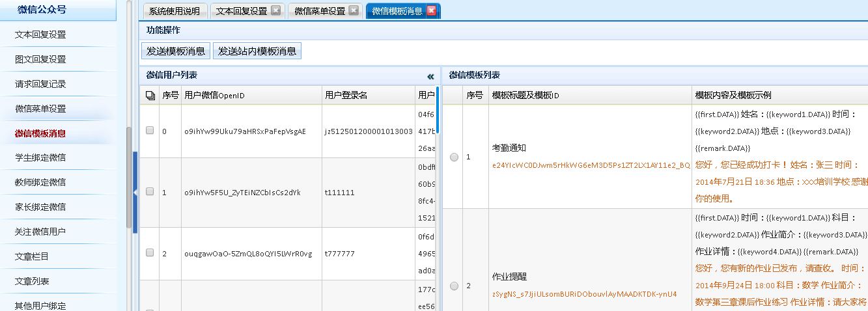Close the 微信模板消息 tab
This screenshot has height=311, width=868.
point(431,11)
